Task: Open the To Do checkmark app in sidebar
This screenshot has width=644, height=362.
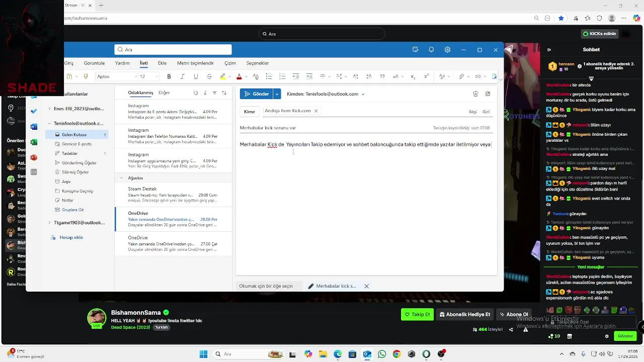Action: 34,111
